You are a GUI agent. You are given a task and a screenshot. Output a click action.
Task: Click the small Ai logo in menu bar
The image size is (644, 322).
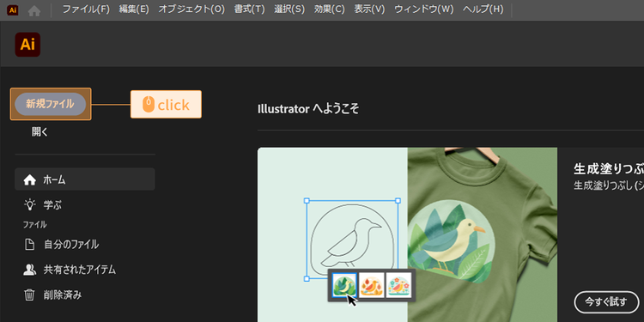pos(12,10)
